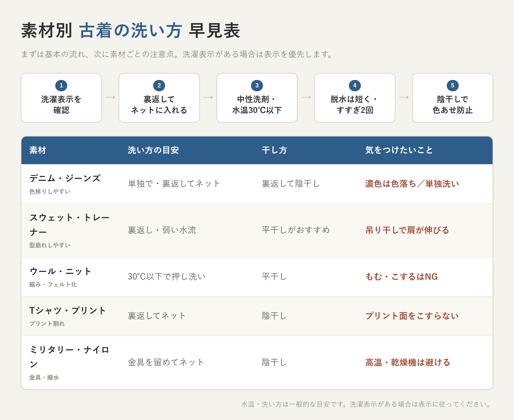Click the 素材別 古着の洗い方 早見表 title
Viewport: 514px width, 420px height.
click(x=131, y=31)
